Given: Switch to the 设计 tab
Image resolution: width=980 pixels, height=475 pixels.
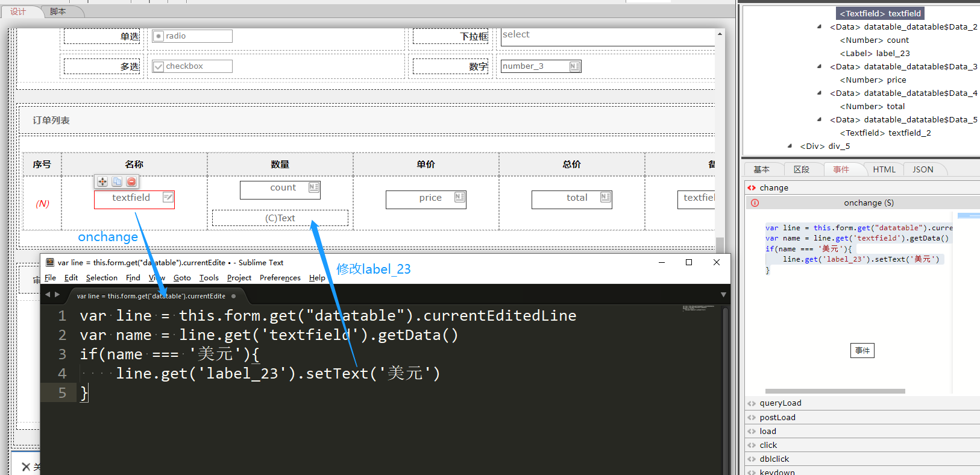Looking at the screenshot, I should click(18, 11).
